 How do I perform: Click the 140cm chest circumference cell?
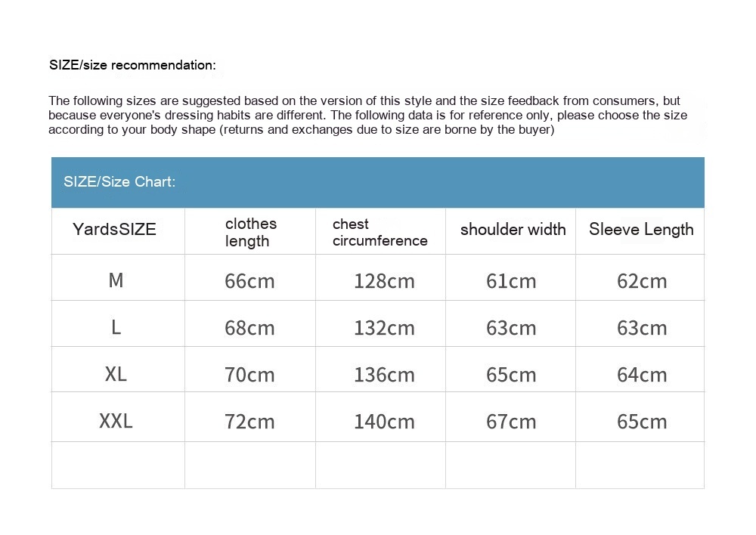[384, 422]
